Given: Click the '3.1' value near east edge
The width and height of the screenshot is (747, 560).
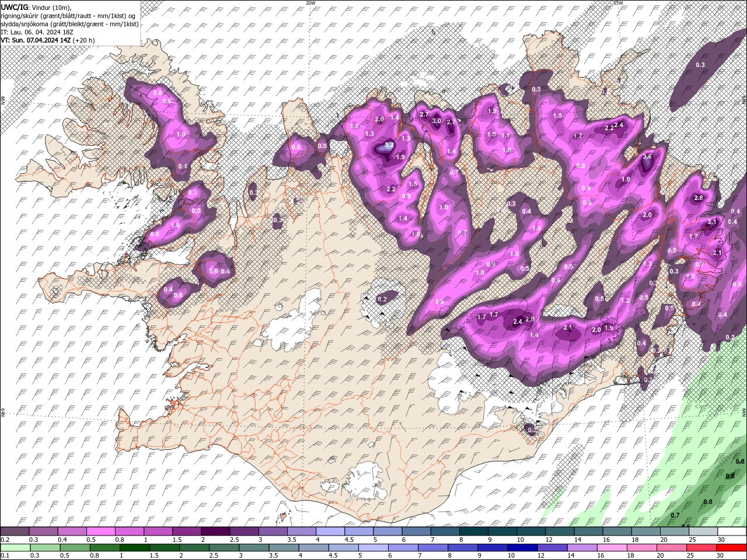Looking at the screenshot, I should coord(712,222).
